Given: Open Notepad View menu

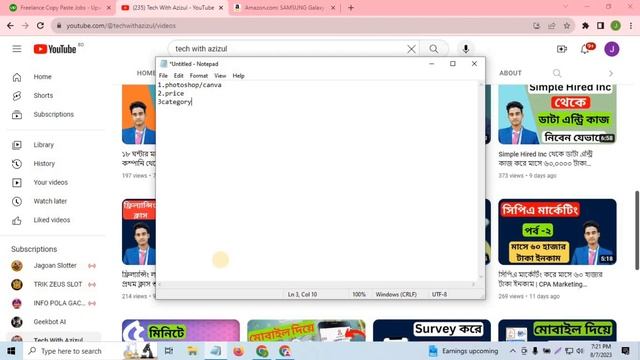Looking at the screenshot, I should point(220,76).
